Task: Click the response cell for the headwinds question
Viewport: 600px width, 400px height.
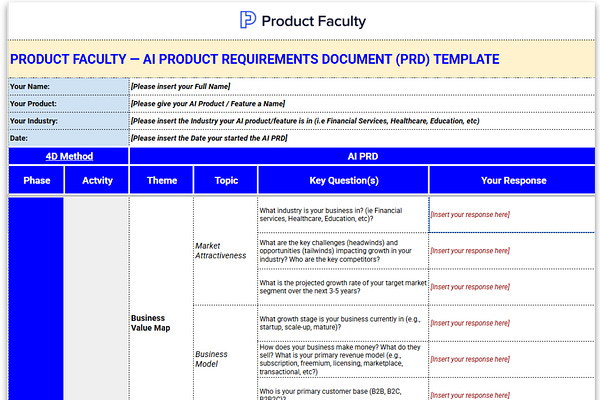Action: coord(512,251)
